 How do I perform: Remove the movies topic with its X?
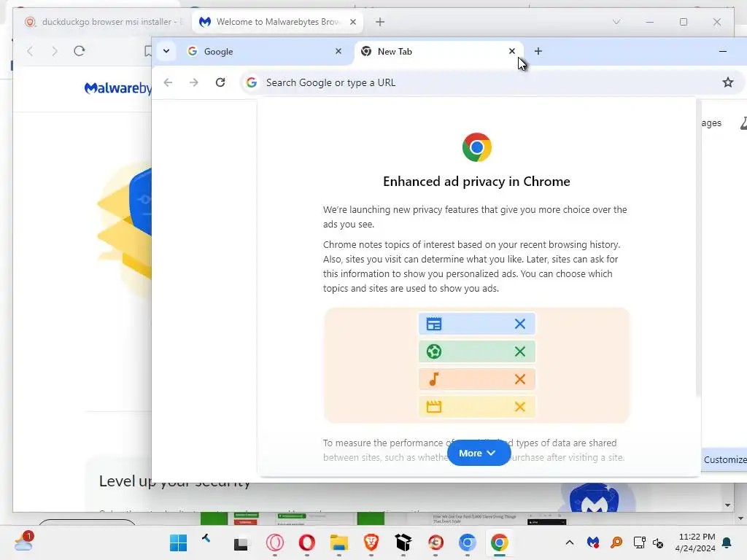point(519,407)
